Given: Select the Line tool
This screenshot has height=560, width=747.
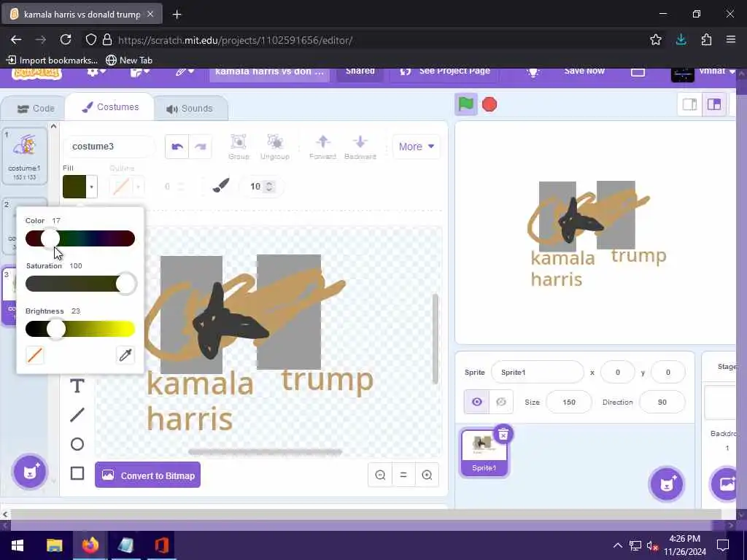Looking at the screenshot, I should [77, 415].
